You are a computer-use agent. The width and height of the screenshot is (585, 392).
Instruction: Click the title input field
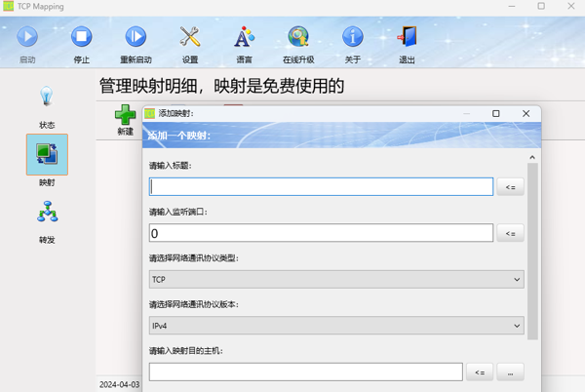(x=321, y=186)
